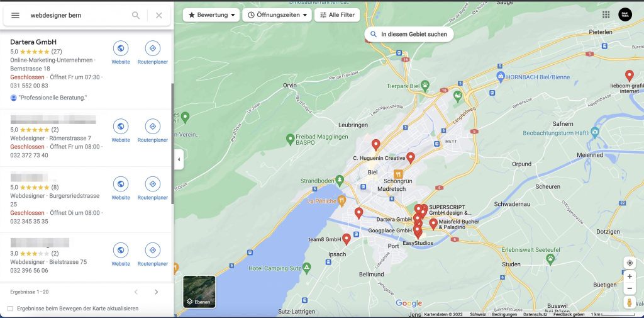644x318 pixels.
Task: Click the search magnifier icon
Action: click(136, 15)
